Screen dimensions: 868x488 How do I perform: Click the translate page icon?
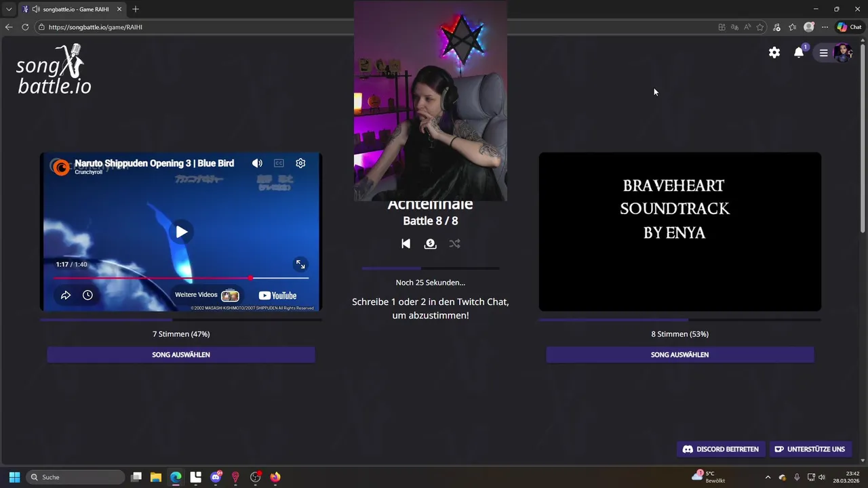click(734, 27)
